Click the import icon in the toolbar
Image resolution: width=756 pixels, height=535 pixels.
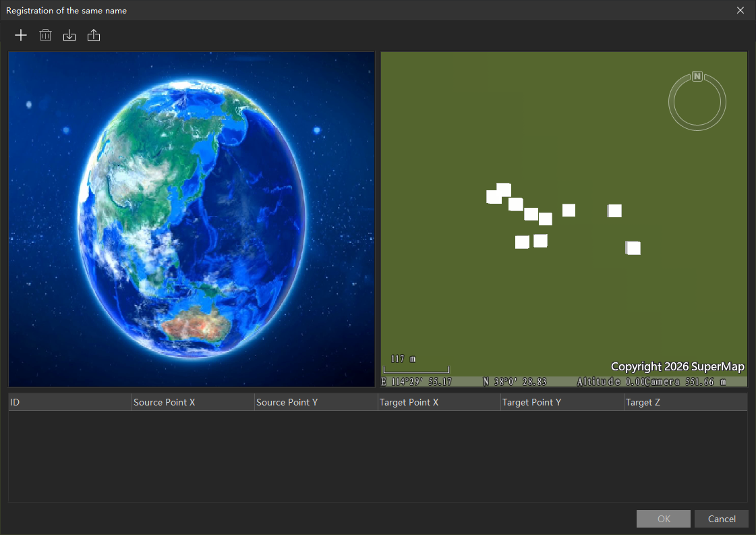[69, 36]
